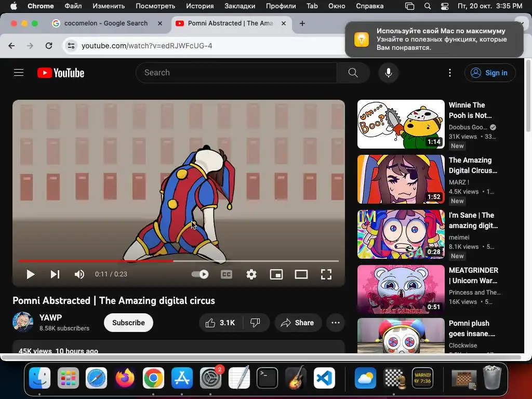Seek along the red video progress bar

[179, 261]
